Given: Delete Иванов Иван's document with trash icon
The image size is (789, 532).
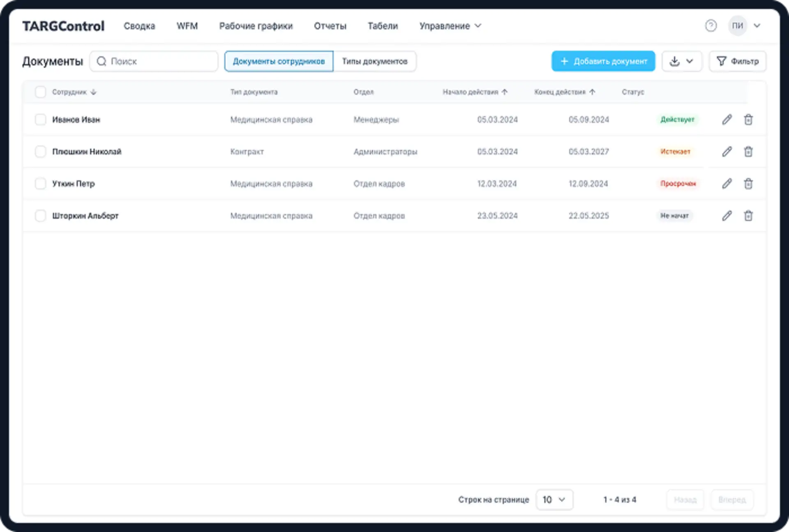Looking at the screenshot, I should [x=748, y=120].
